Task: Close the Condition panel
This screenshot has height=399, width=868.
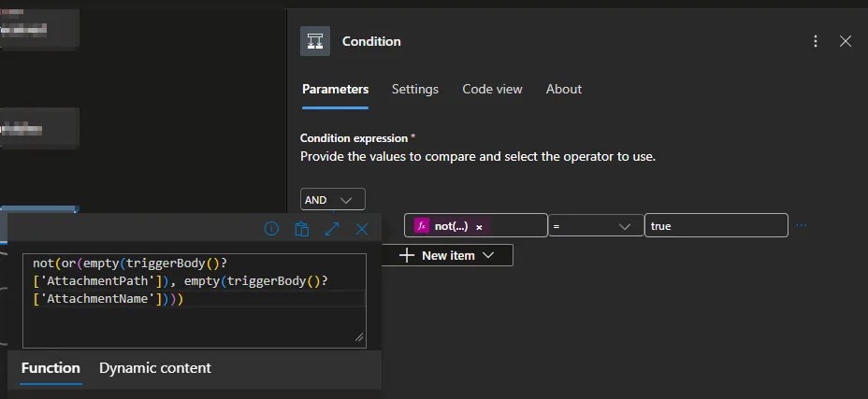Action: click(x=846, y=41)
